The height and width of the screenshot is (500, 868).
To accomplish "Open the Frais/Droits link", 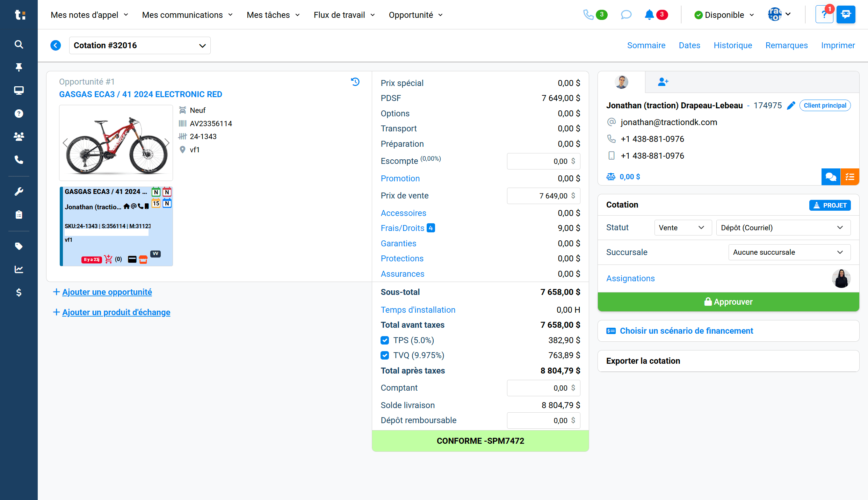I will [x=403, y=228].
